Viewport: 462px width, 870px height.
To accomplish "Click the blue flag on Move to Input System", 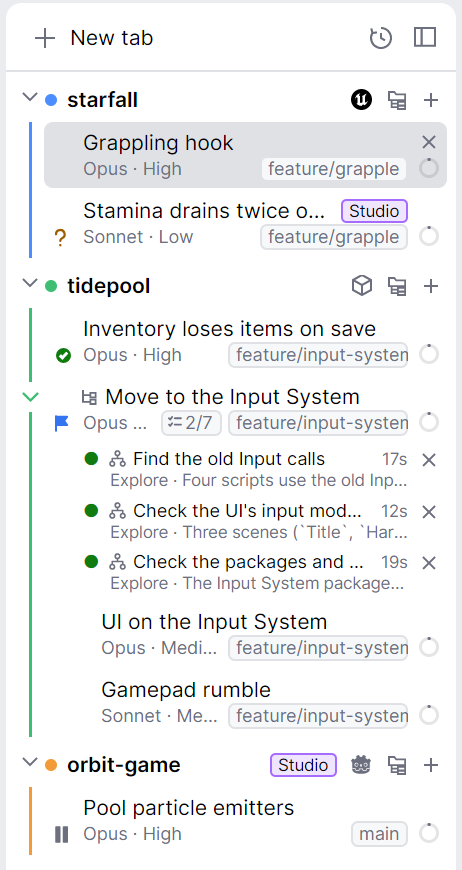I will 62,424.
